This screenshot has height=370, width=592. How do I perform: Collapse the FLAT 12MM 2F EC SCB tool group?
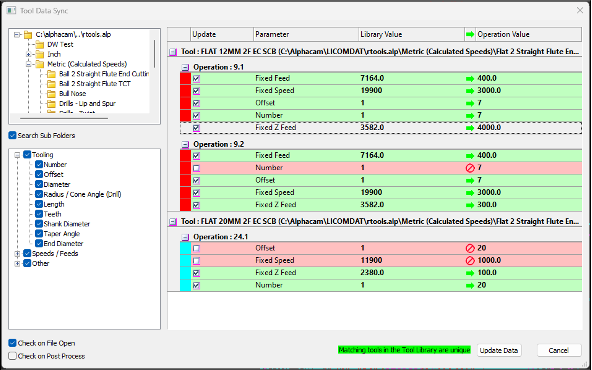coord(173,52)
